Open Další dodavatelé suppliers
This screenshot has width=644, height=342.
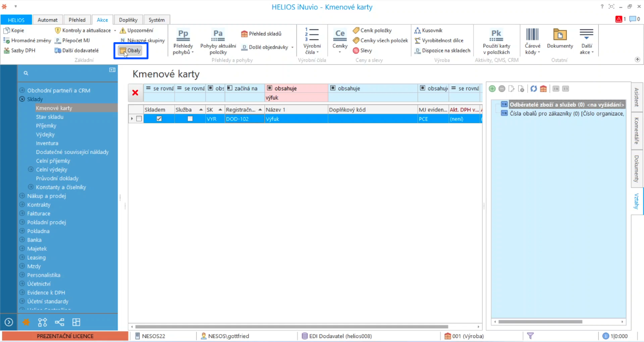point(77,51)
